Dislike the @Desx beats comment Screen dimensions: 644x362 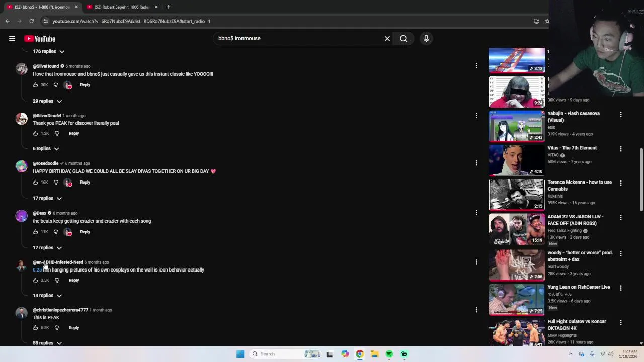[56, 232]
